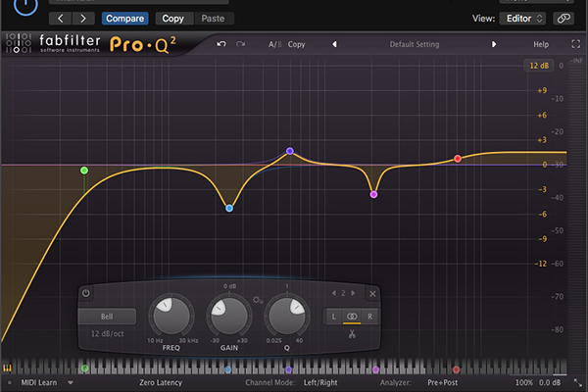Split the band with scissors icon
The width and height of the screenshot is (588, 392).
352,334
